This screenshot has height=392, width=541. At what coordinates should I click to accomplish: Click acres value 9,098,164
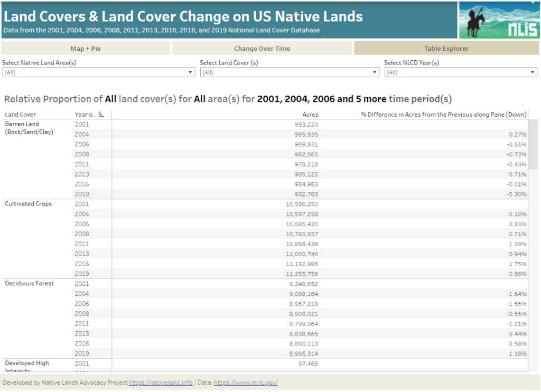304,294
